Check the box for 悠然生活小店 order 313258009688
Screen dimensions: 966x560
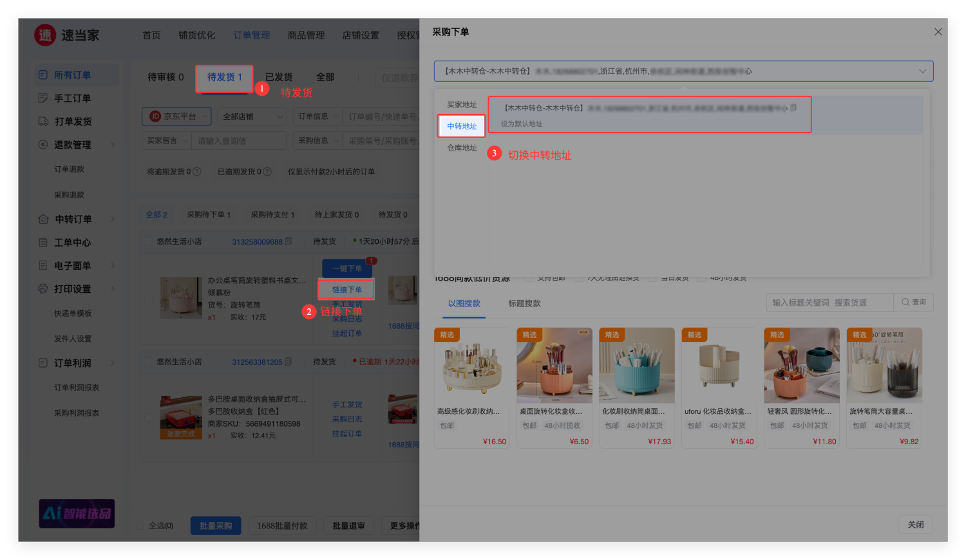click(x=147, y=241)
